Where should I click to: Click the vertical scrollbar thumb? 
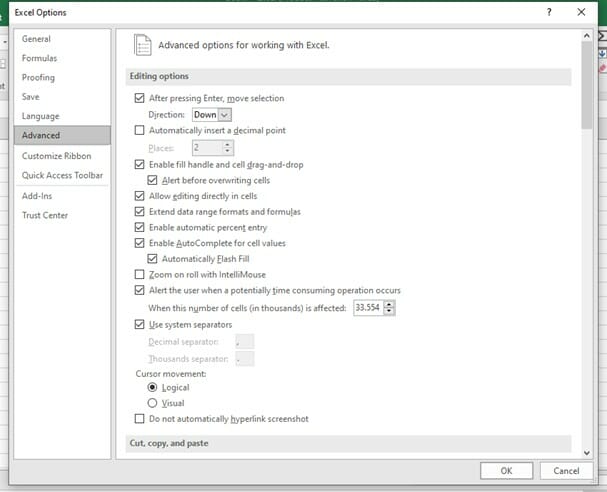point(586,85)
